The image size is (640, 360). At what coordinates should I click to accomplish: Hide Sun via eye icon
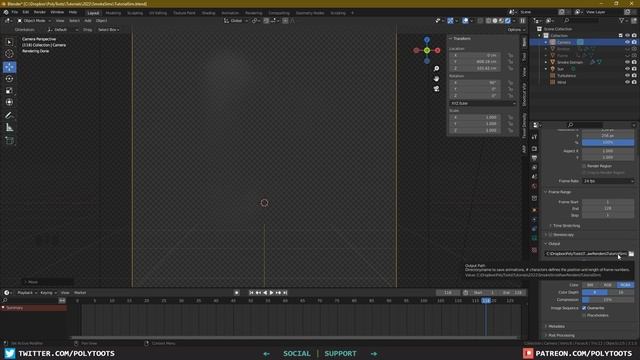tap(627, 69)
